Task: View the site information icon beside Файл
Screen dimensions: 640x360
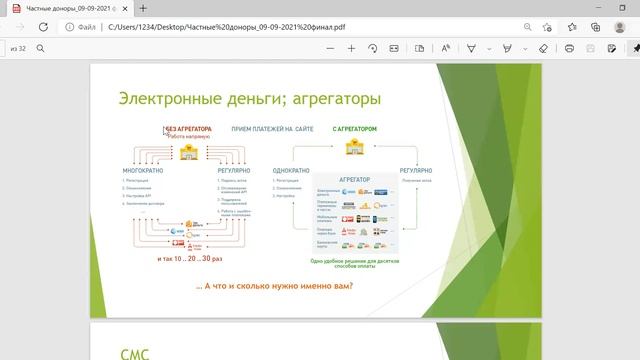Action: 70,27
